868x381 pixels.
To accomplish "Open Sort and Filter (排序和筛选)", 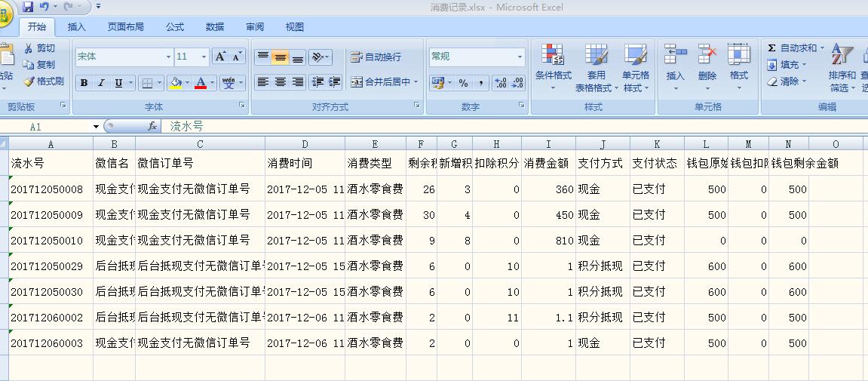I will 842,68.
